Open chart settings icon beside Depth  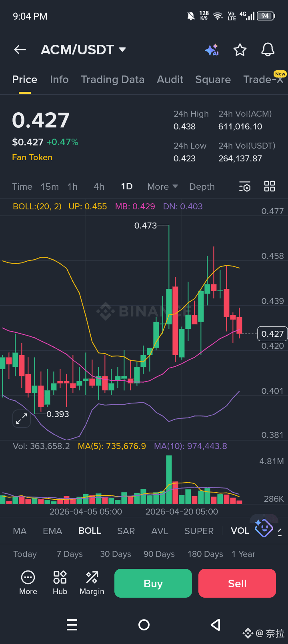tap(245, 187)
